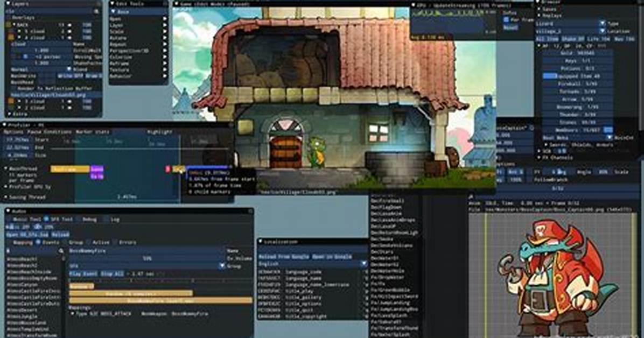Open the Perspective/3D submenu arrow

165,51
